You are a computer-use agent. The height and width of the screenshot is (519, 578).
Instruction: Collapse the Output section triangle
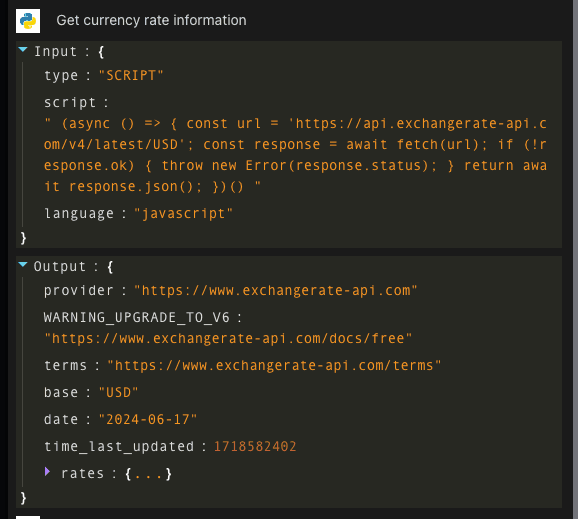[x=23, y=264]
